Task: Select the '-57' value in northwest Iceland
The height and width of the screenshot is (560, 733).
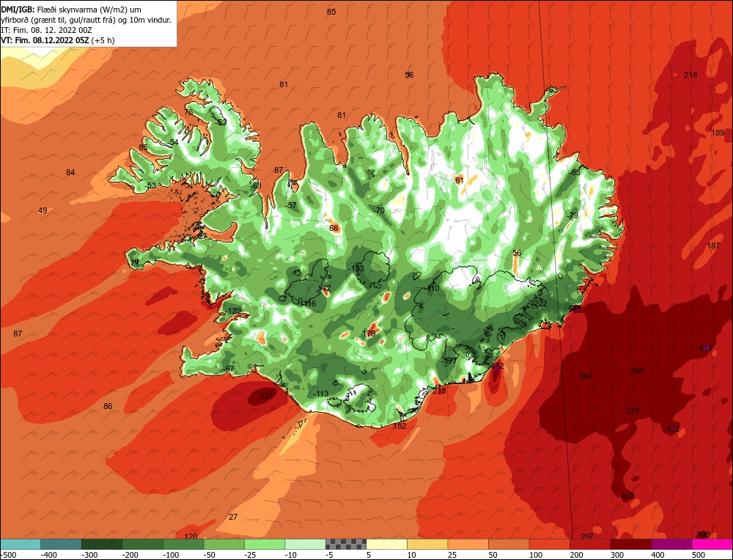Action: (x=291, y=205)
